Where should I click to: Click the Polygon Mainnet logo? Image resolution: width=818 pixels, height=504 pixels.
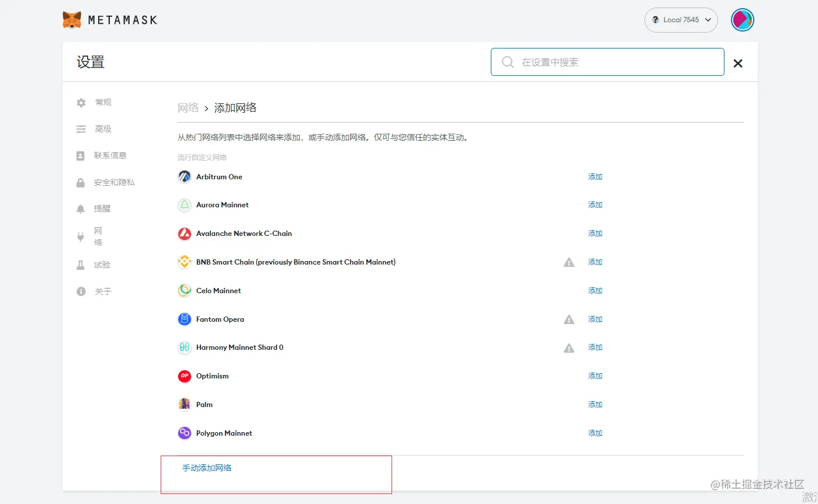click(x=185, y=433)
